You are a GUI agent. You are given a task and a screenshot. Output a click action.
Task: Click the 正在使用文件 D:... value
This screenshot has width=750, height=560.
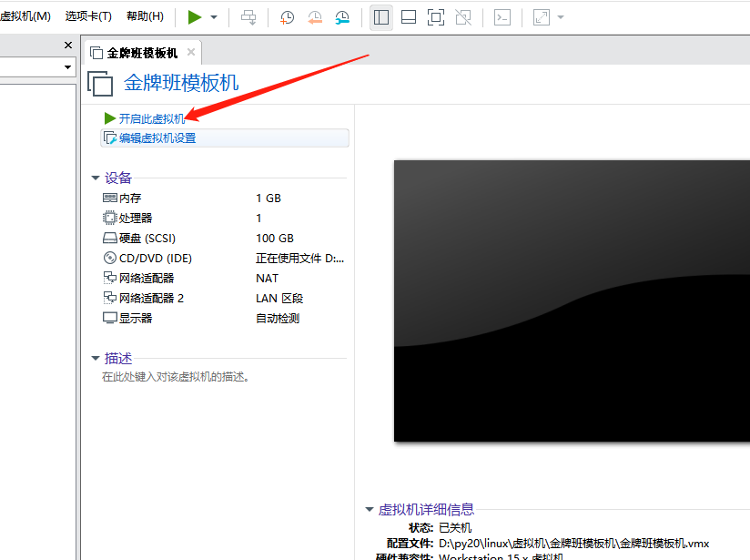(299, 259)
